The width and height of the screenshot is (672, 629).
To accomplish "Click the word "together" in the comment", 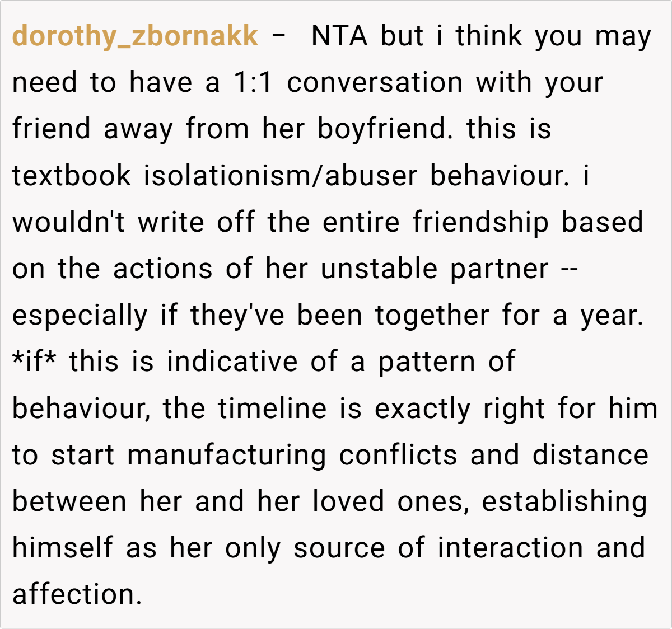I will click(432, 315).
